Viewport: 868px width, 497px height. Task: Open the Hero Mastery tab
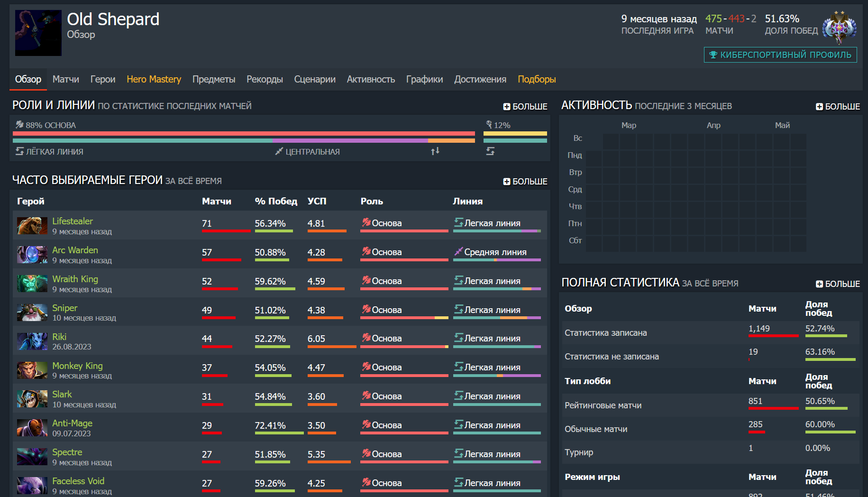click(154, 79)
